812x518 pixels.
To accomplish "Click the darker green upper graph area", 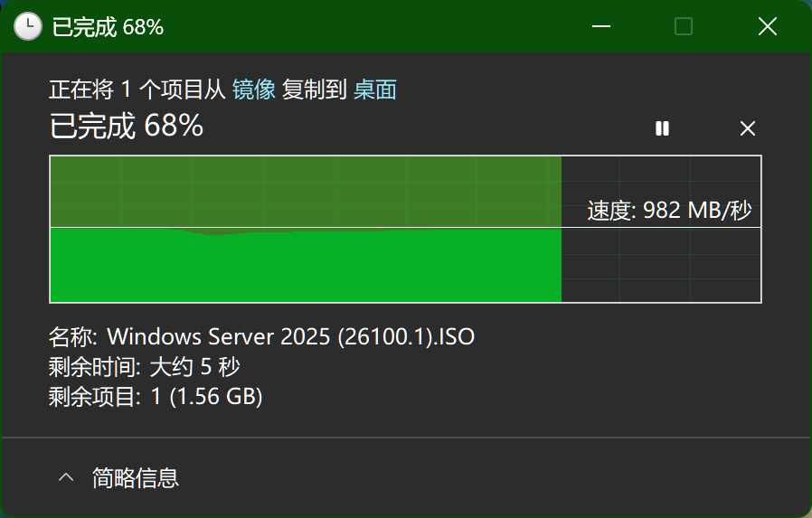I will [x=305, y=190].
